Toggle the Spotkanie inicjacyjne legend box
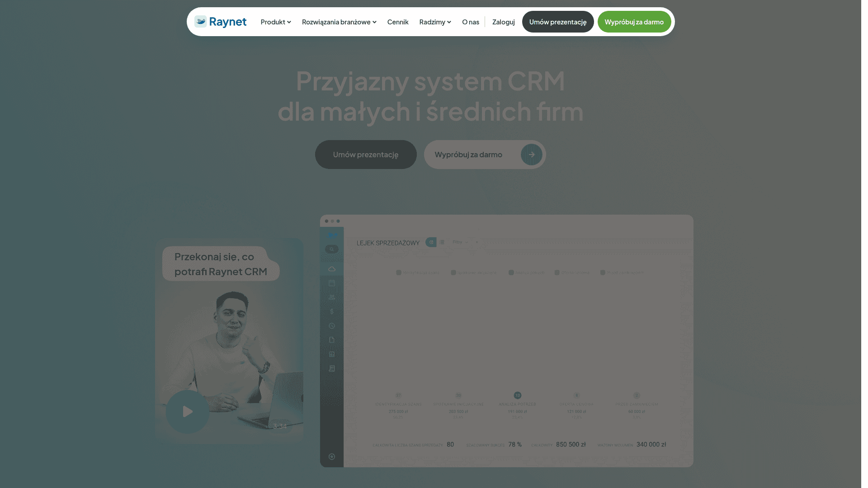The image size is (868, 488). click(x=453, y=272)
